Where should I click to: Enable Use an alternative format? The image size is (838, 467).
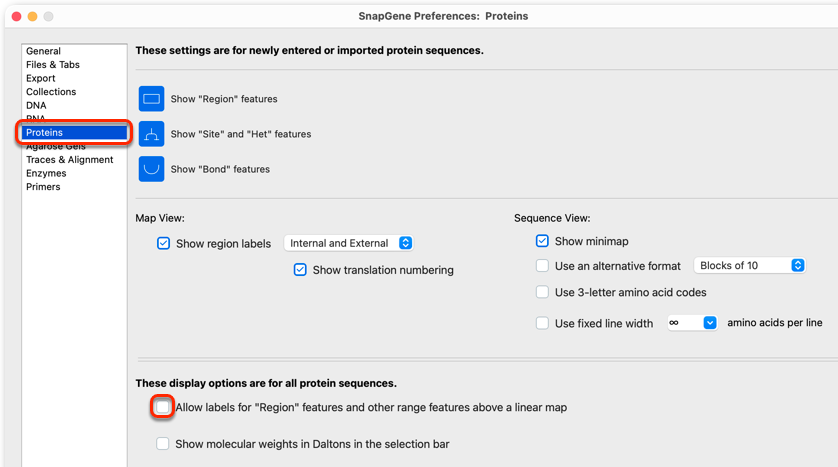click(542, 266)
